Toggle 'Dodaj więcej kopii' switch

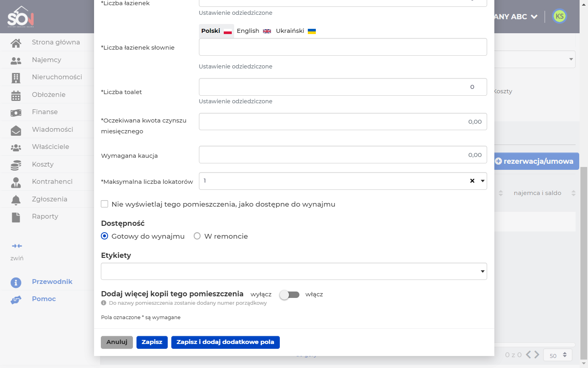point(289,295)
